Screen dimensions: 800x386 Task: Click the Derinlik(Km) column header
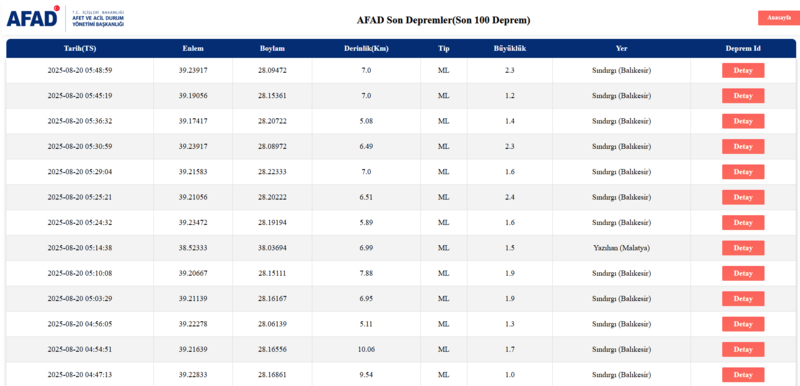(x=366, y=49)
